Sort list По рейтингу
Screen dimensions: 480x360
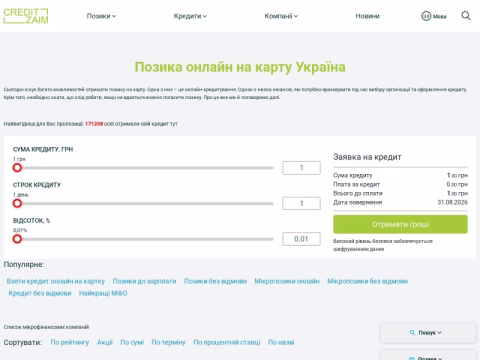(70, 342)
